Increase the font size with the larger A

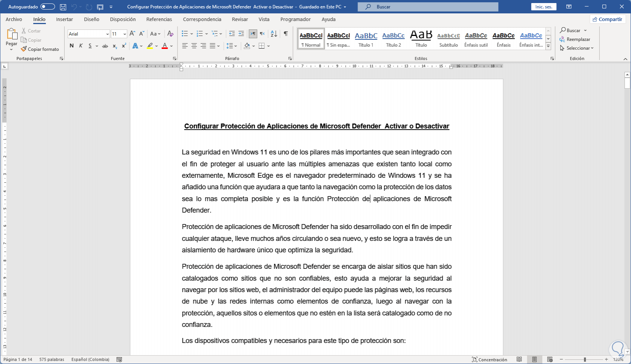(x=132, y=34)
